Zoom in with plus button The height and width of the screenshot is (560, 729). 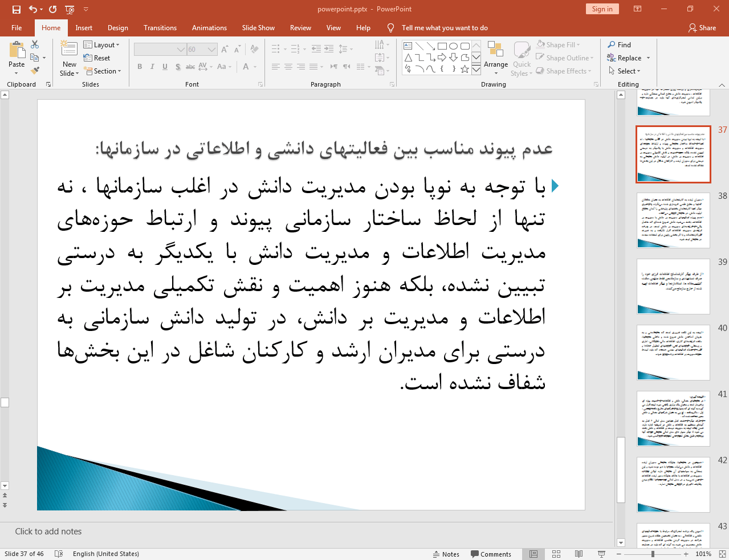click(x=686, y=554)
